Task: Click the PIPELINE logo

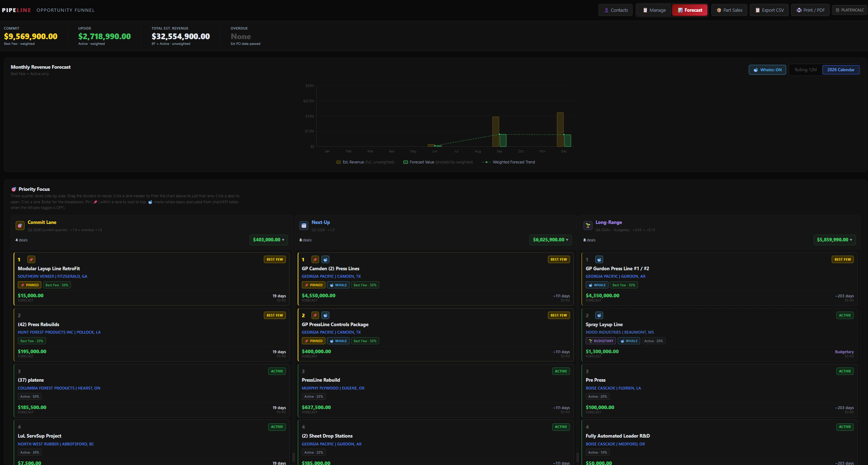Action: pos(16,10)
